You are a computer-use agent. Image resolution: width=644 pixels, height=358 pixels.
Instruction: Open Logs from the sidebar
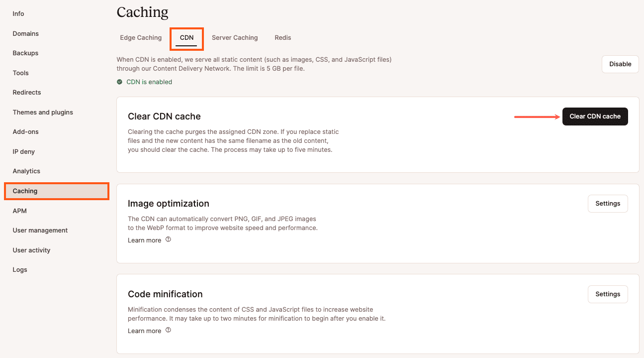[x=20, y=270]
